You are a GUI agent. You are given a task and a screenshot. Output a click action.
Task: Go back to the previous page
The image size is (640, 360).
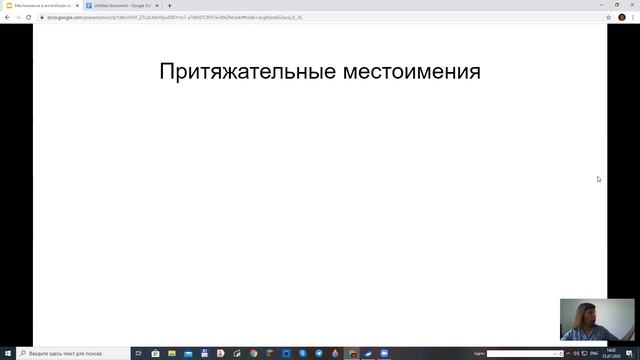coord(7,18)
